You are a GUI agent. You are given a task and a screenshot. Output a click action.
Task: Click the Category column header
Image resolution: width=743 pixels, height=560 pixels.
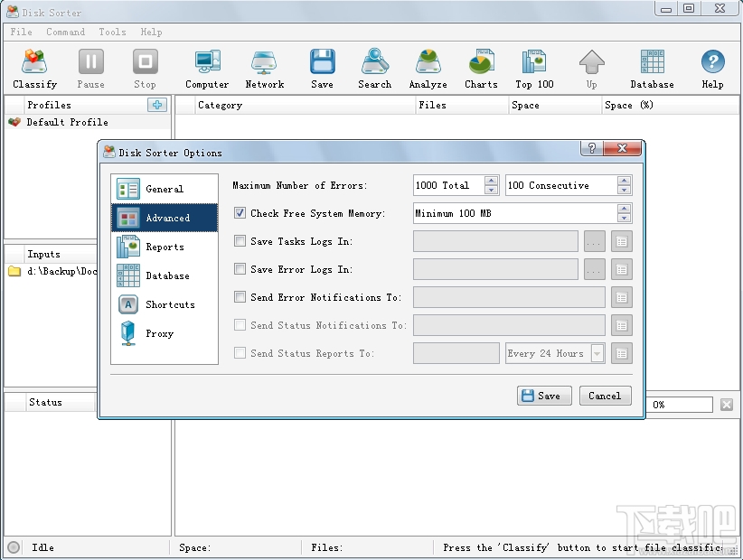pyautogui.click(x=305, y=105)
